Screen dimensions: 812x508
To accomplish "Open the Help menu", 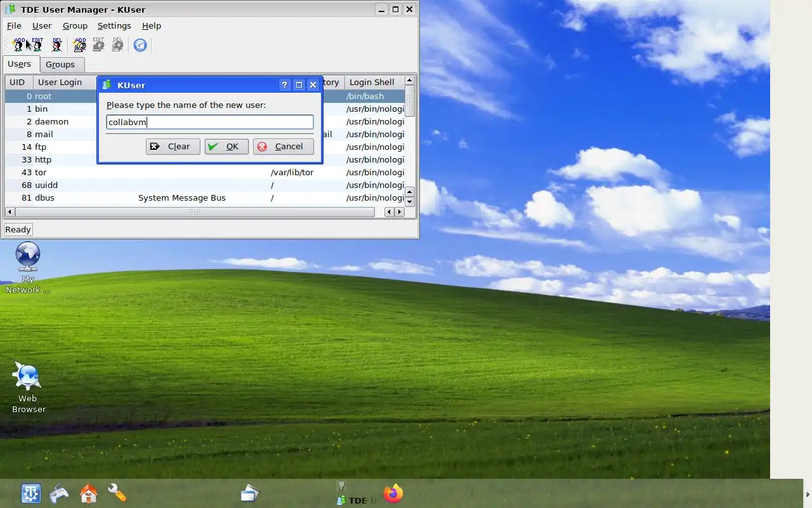I will (152, 25).
